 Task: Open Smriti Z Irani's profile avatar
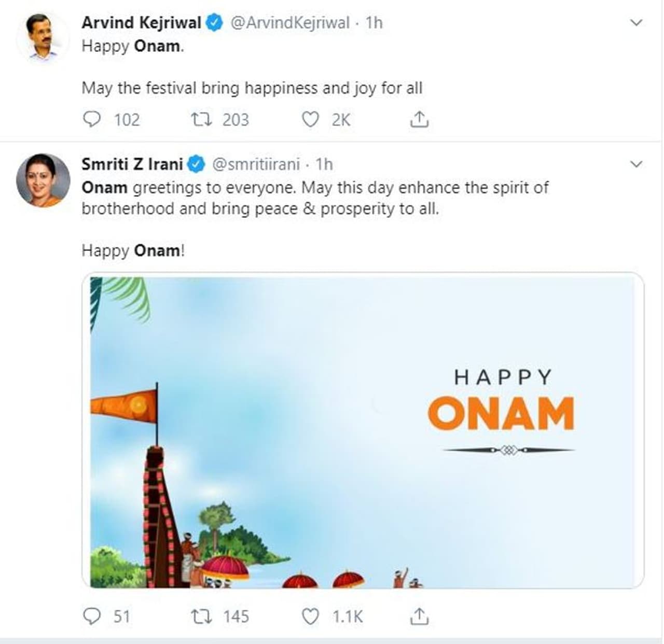coord(43,180)
